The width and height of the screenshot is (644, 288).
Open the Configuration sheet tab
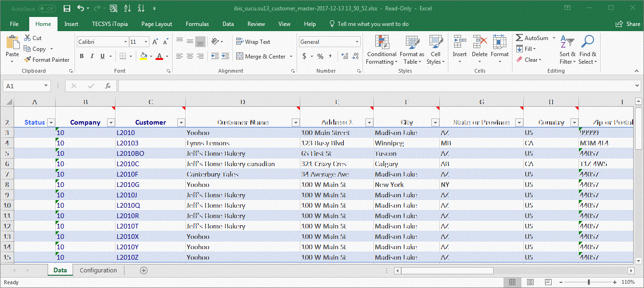pos(98,270)
